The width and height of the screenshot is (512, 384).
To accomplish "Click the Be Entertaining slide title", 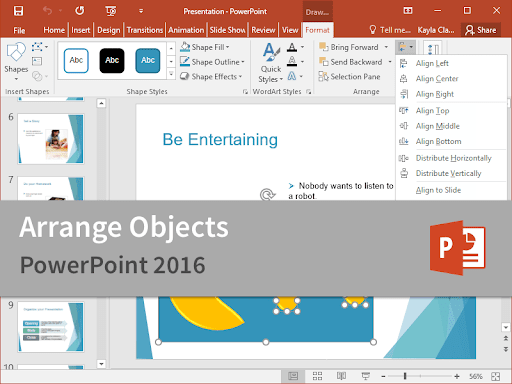I will click(220, 139).
